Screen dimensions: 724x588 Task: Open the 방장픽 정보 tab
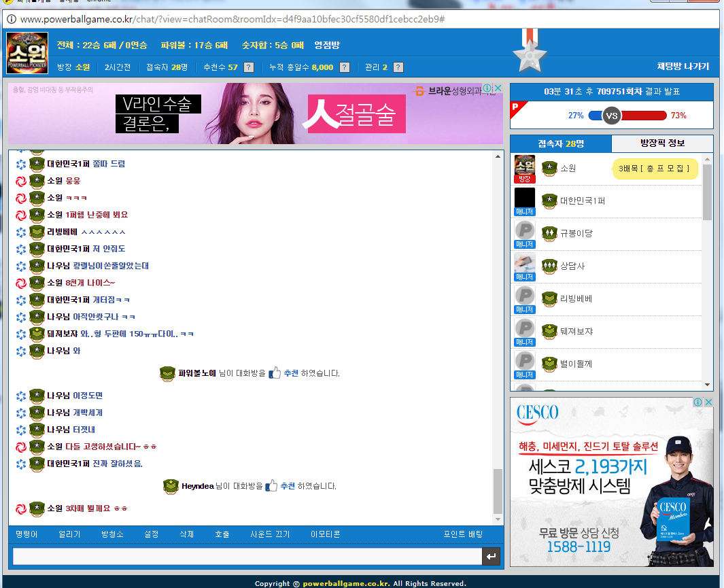pos(663,143)
